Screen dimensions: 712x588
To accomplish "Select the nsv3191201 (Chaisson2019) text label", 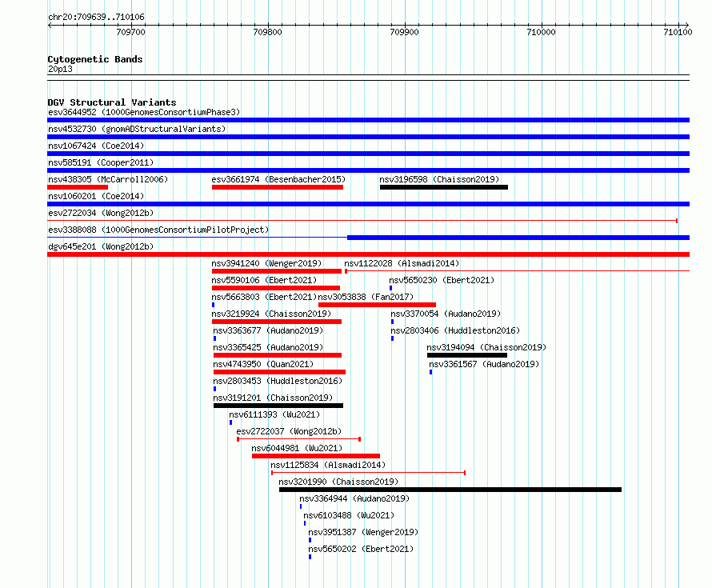I will (273, 398).
